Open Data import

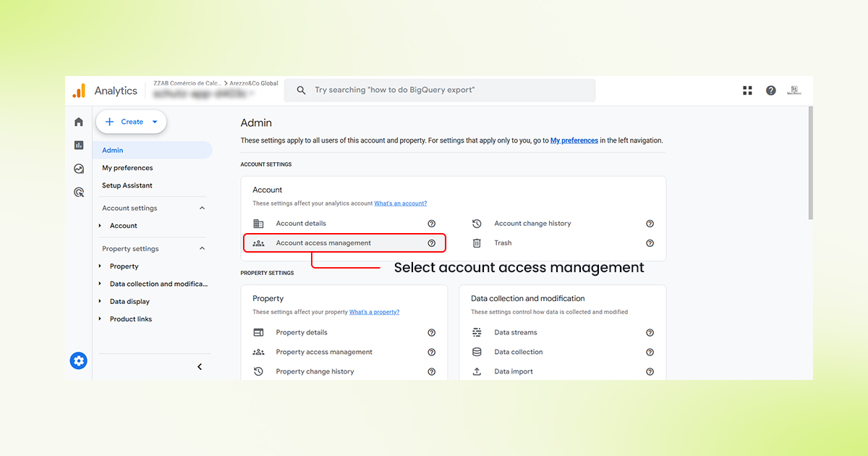[515, 371]
